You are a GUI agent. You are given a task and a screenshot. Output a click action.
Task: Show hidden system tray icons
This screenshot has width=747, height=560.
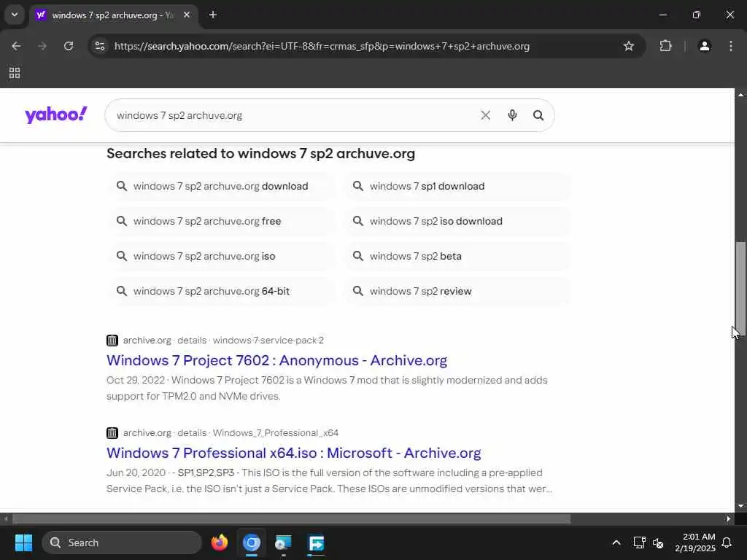point(616,542)
